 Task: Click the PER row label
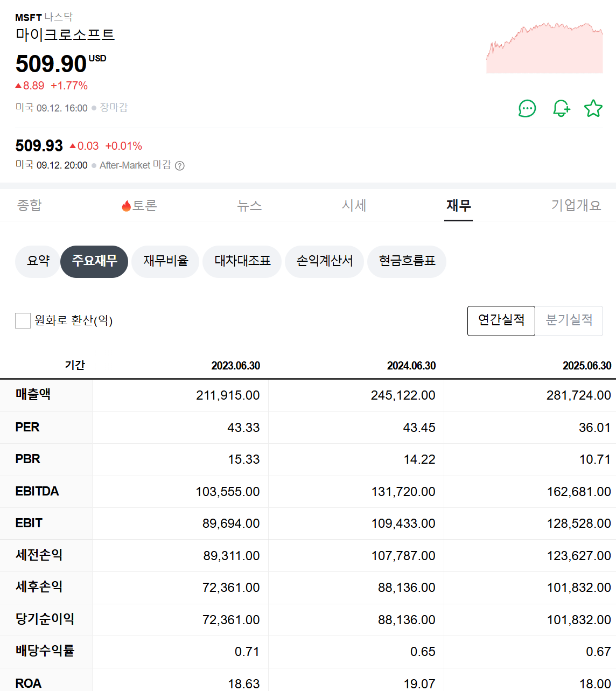tap(27, 427)
